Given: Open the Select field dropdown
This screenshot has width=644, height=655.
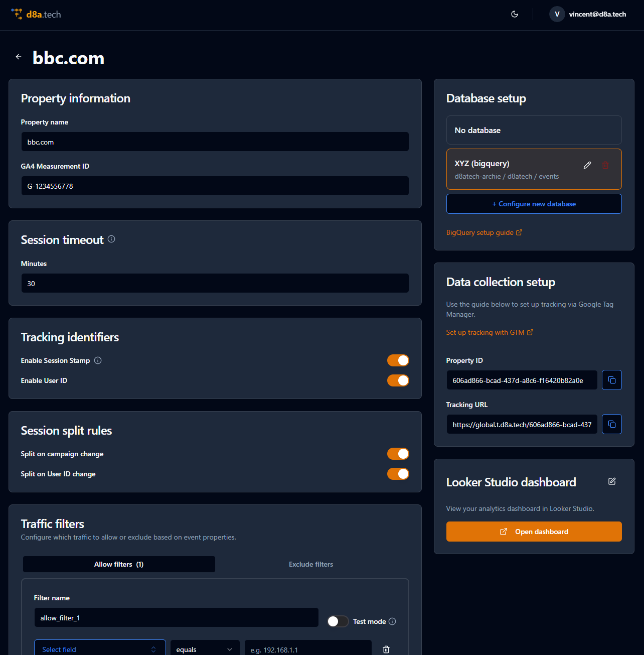Looking at the screenshot, I should (x=99, y=649).
